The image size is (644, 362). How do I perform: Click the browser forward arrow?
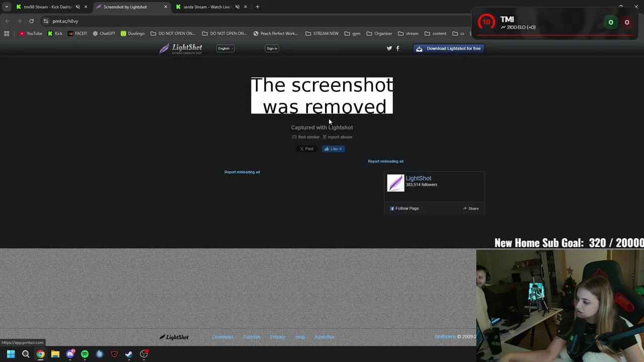(19, 21)
